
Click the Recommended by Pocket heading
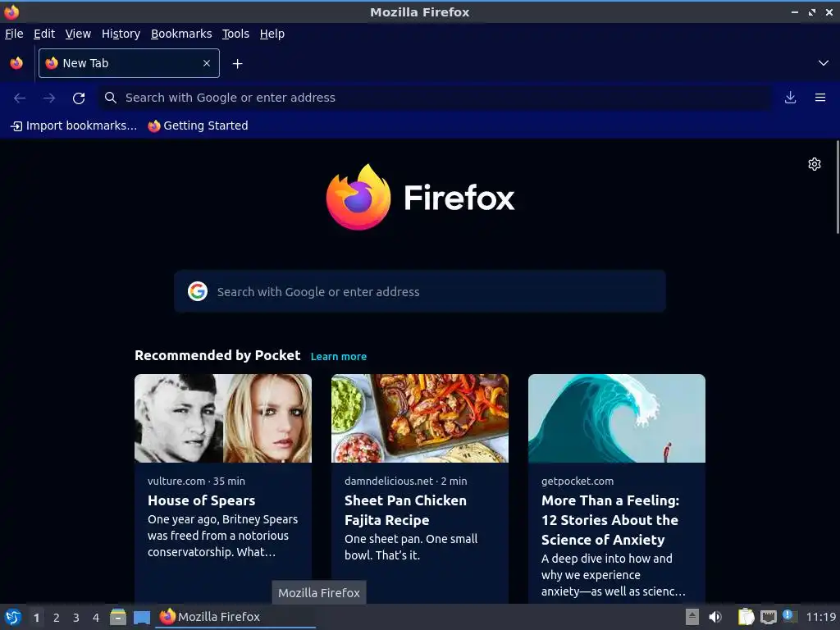pyautogui.click(x=217, y=355)
